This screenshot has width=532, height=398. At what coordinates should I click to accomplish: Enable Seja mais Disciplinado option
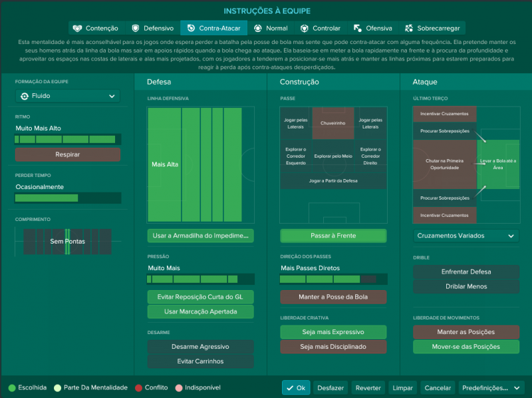click(332, 347)
